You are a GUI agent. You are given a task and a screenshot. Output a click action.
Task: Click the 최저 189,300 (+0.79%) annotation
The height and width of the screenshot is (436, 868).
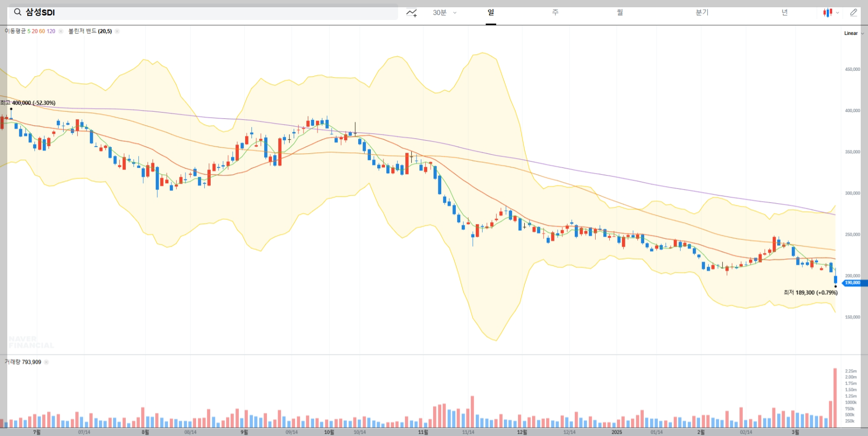811,292
